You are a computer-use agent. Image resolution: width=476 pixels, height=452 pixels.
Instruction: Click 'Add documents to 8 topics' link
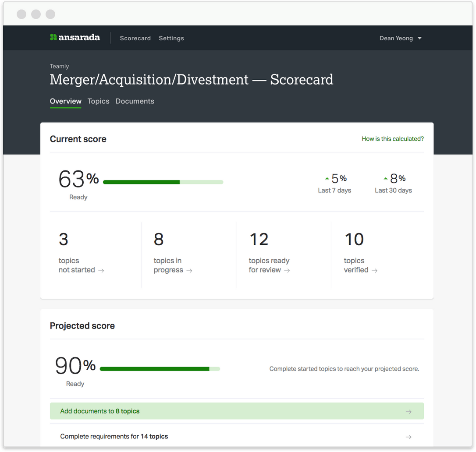pos(100,411)
